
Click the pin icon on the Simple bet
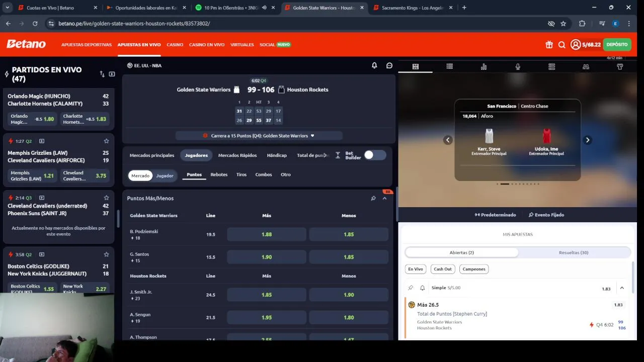[x=411, y=288]
